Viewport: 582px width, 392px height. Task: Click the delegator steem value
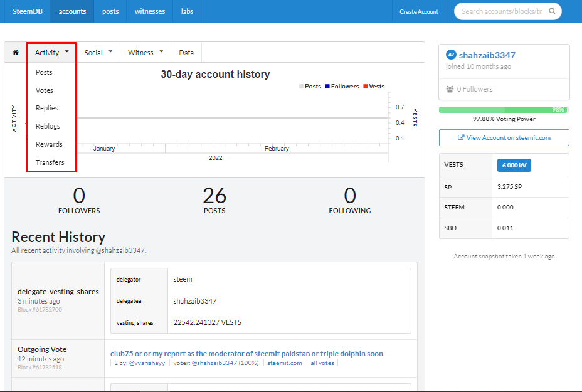pyautogui.click(x=183, y=279)
